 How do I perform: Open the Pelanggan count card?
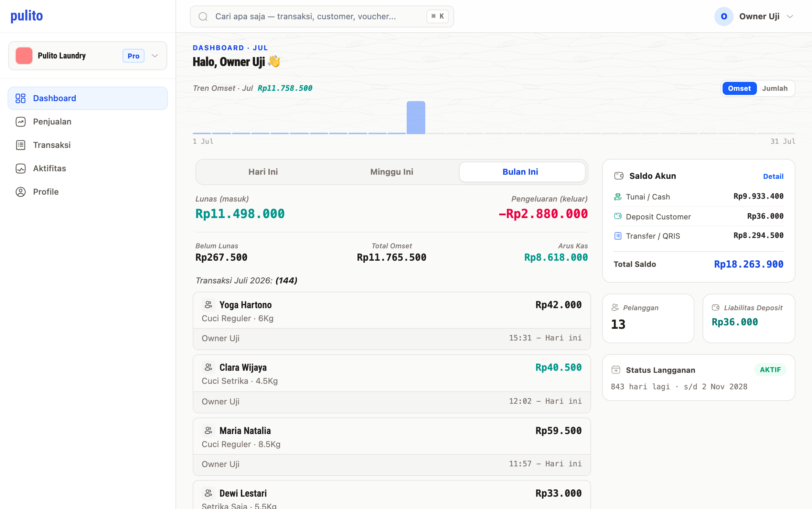[x=648, y=318]
